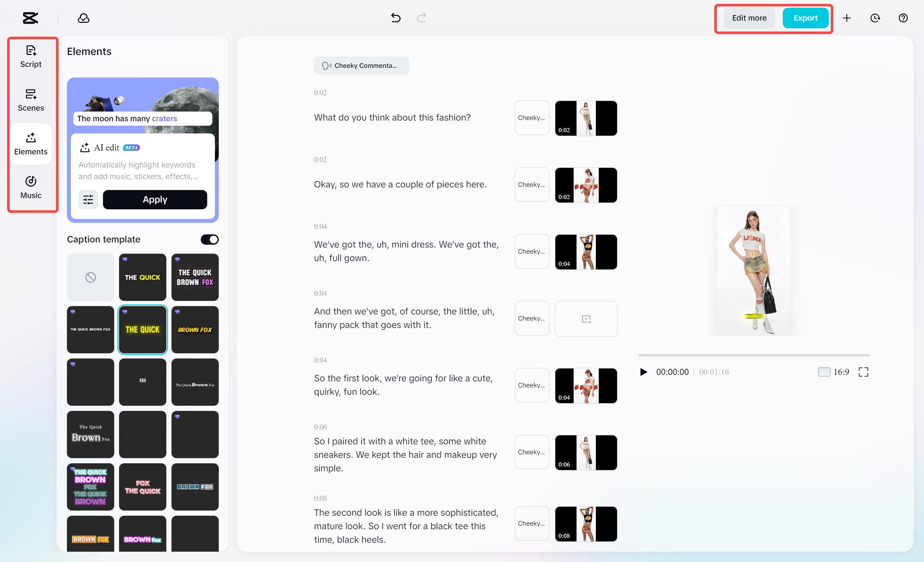Open the cloud save icon
Viewport: 924px width, 562px height.
83,18
